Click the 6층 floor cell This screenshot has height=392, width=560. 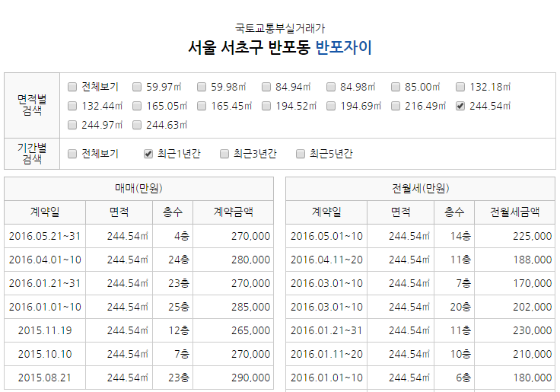pyautogui.click(x=454, y=378)
